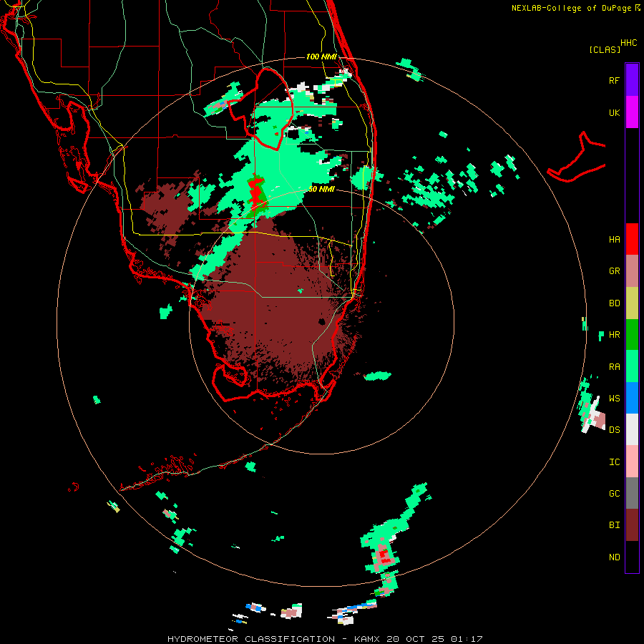Click the KAMX radar site black dot
Image resolution: width=644 pixels, height=644 pixels.
[321, 321]
